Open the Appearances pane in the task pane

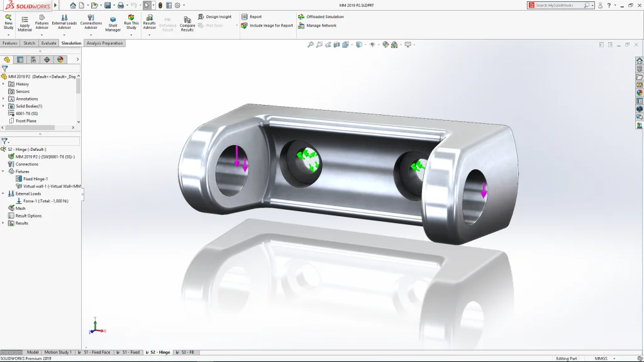pos(640,92)
